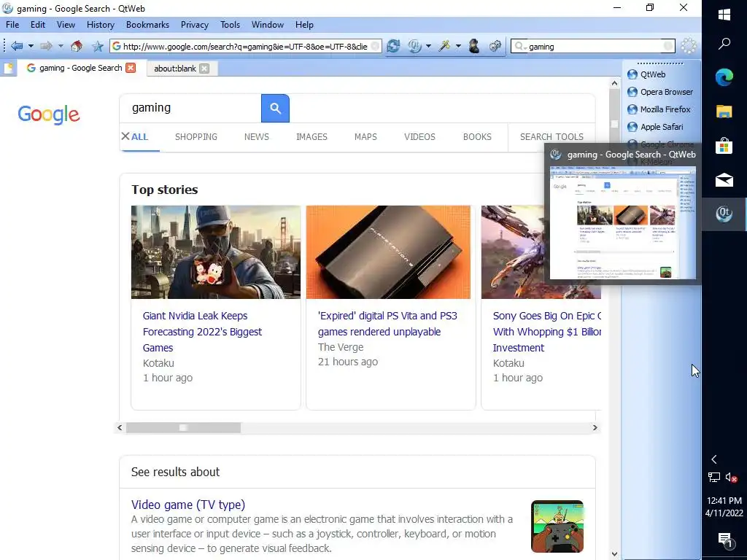Go to the Home page icon
Viewport: 747px width, 560px height.
[76, 46]
